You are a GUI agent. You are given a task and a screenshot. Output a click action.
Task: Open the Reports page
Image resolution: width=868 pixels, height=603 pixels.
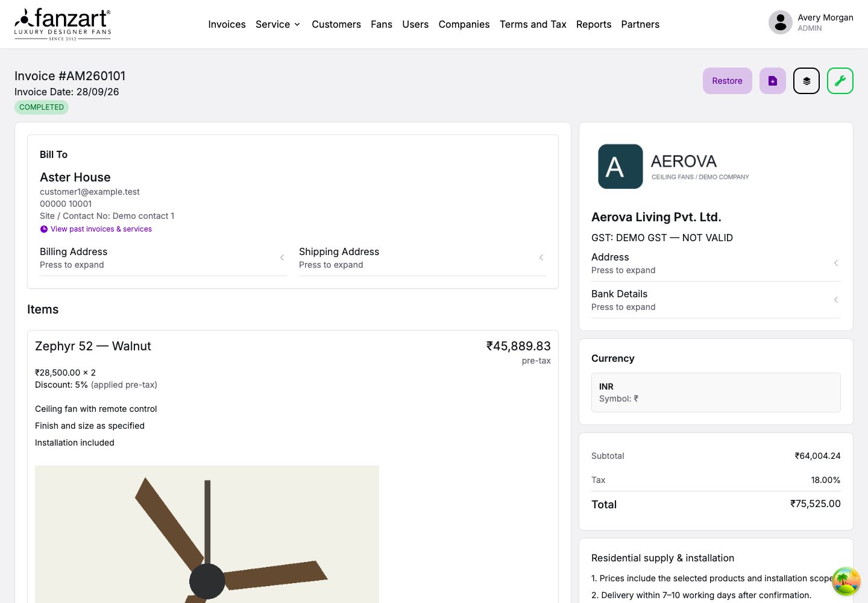(594, 24)
